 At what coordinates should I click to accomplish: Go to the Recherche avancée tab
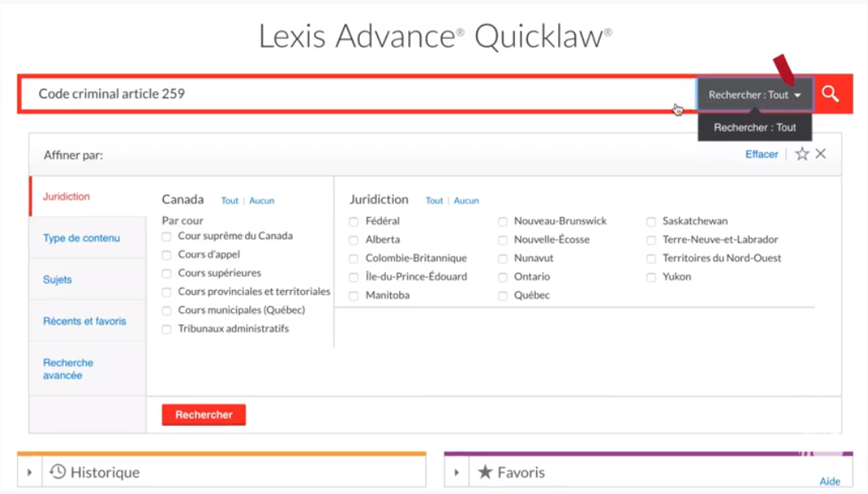[x=68, y=369]
